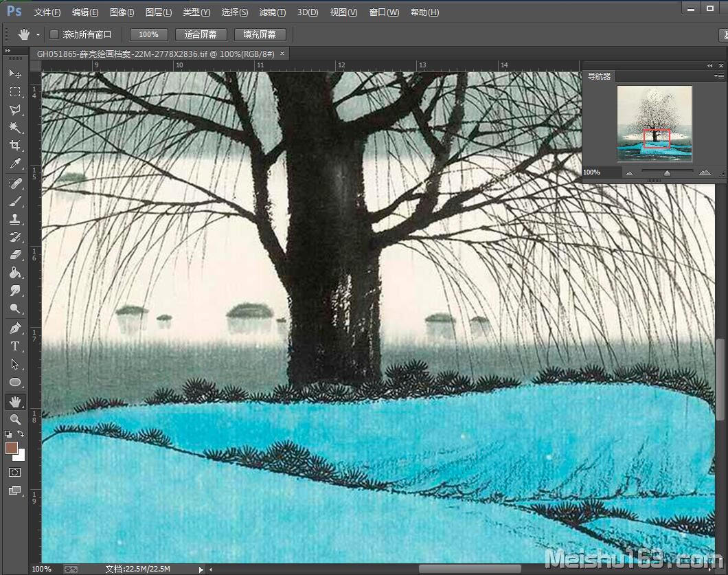Collapse the navigator panel to icons
Image resolution: width=728 pixels, height=575 pixels.
(710, 65)
